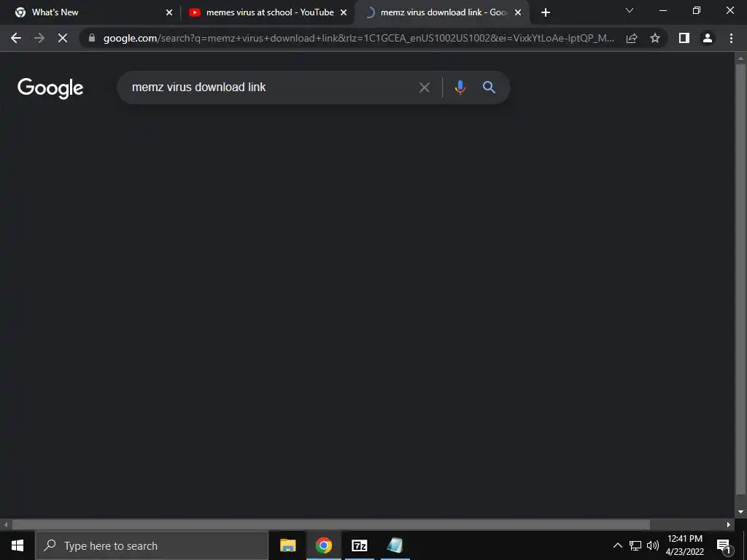Open 7-Zip from the taskbar
The height and width of the screenshot is (560, 747).
pyautogui.click(x=359, y=545)
